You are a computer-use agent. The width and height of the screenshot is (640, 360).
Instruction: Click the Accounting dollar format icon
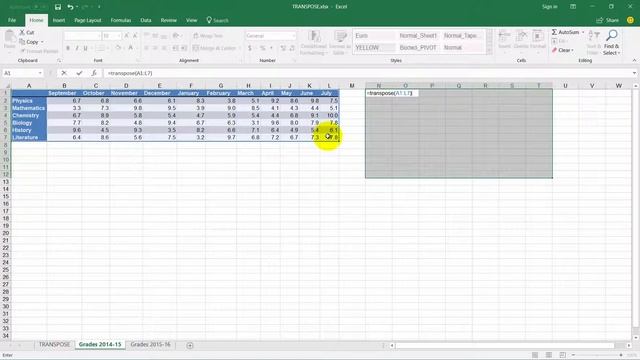click(x=249, y=48)
